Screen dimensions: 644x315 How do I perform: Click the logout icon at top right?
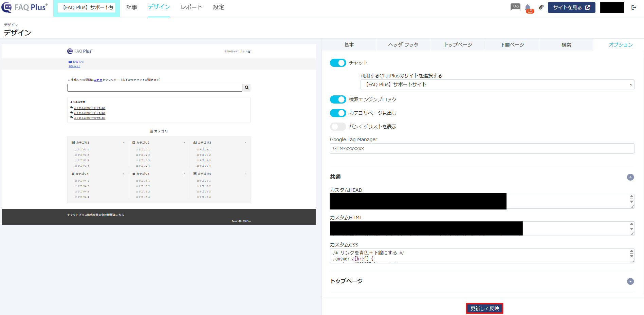[x=634, y=7]
